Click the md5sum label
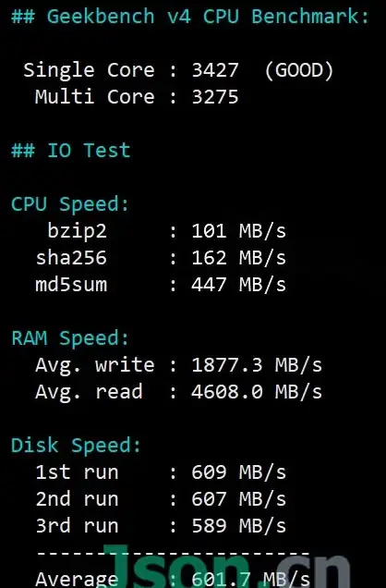Image resolution: width=386 pixels, height=588 pixels. tap(71, 285)
